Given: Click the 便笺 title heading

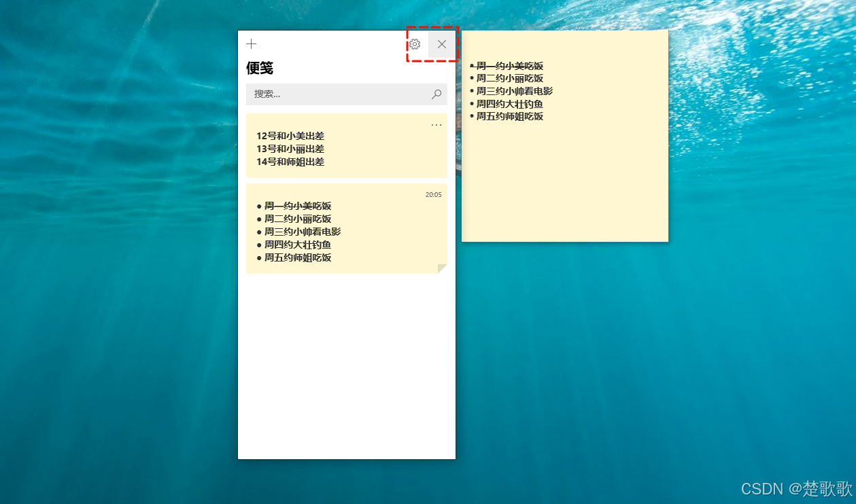Looking at the screenshot, I should [x=260, y=68].
